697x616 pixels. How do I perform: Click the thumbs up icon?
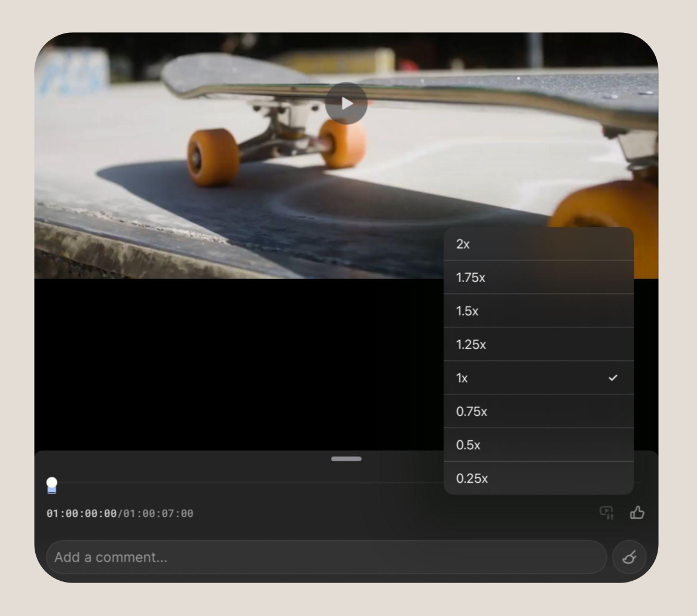[637, 513]
